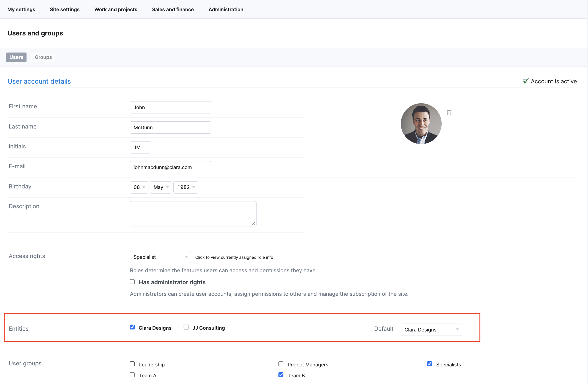
Task: Switch to the Groups tab
Action: (43, 57)
